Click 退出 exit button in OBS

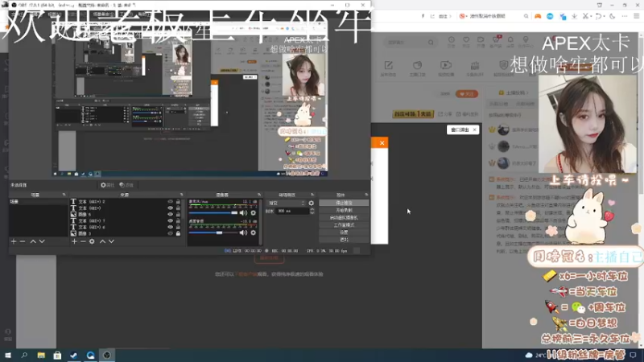344,240
